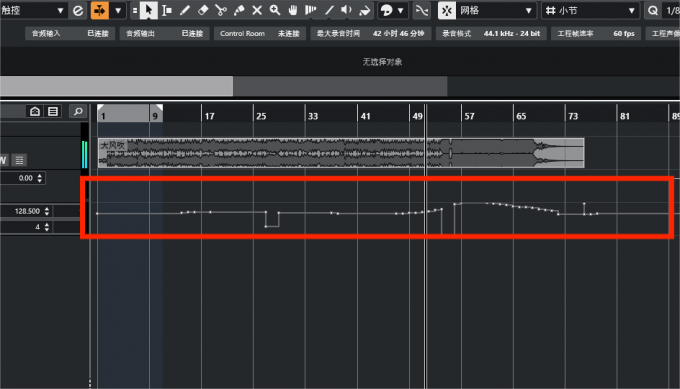Select the Draw pencil tool

pos(185,10)
